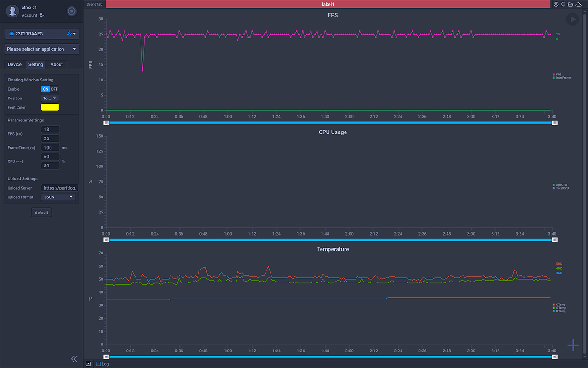Click the Account link text
The width and height of the screenshot is (588, 368).
(x=29, y=15)
